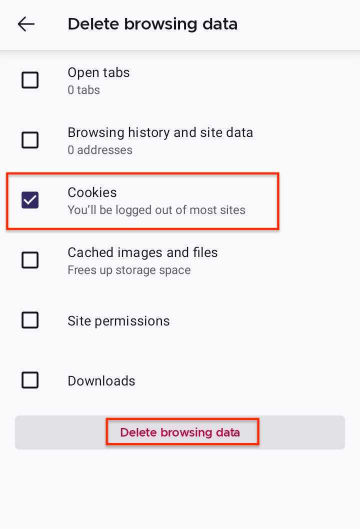Tap the Open tabs label
The image size is (360, 529).
pos(99,73)
